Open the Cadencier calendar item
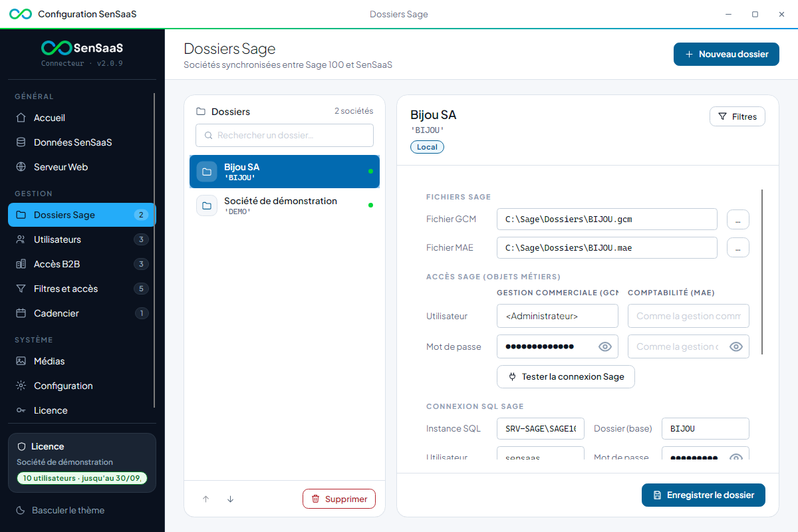 tap(82, 313)
